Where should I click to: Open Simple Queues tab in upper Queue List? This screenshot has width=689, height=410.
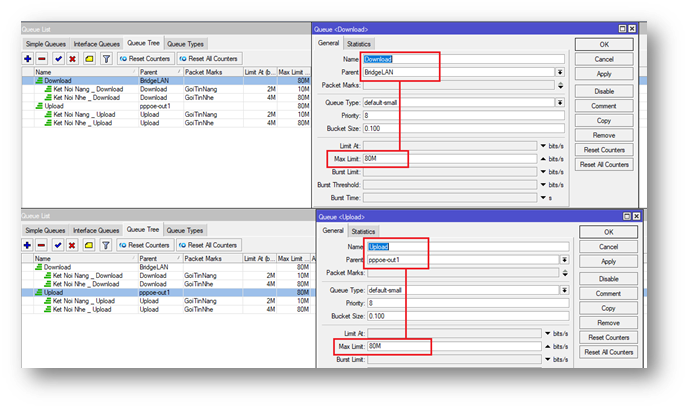[46, 44]
